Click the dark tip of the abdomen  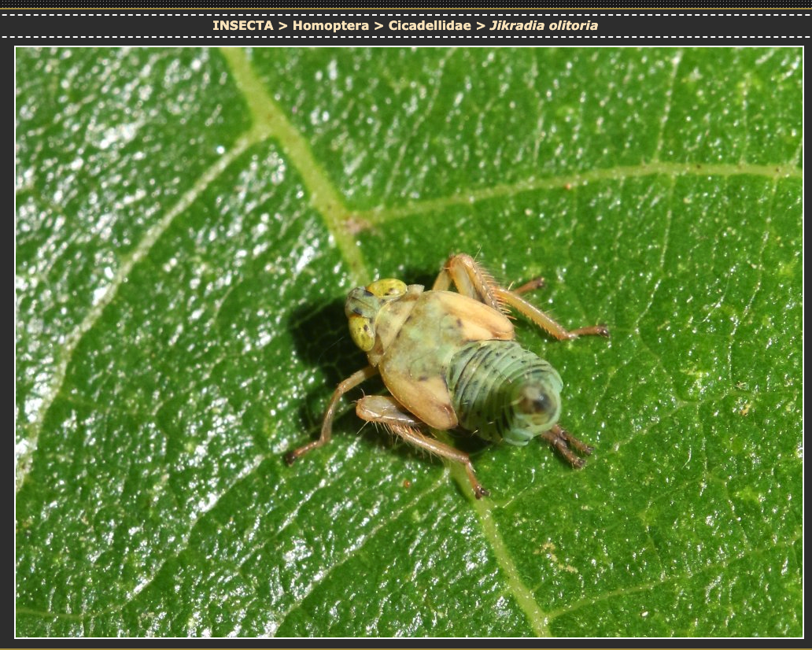coord(537,403)
